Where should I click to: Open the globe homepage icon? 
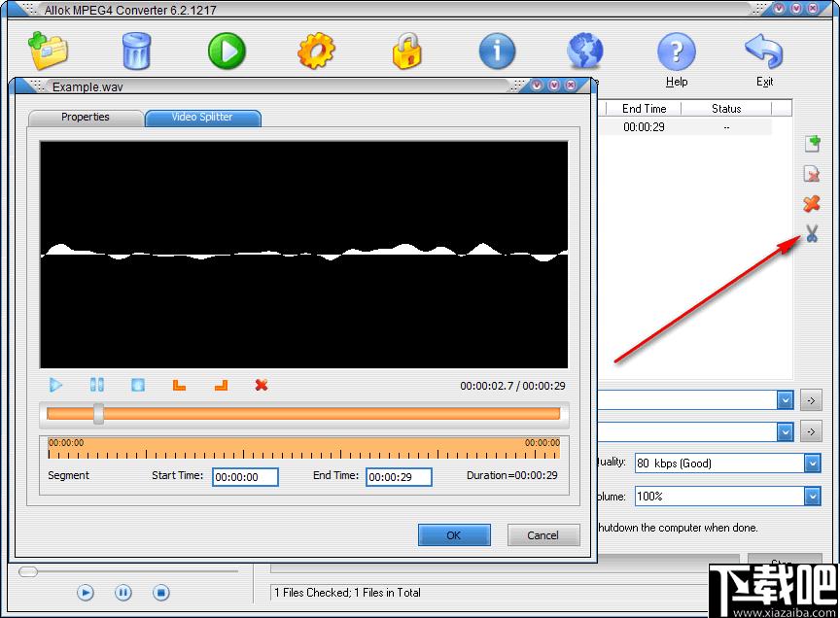click(585, 51)
